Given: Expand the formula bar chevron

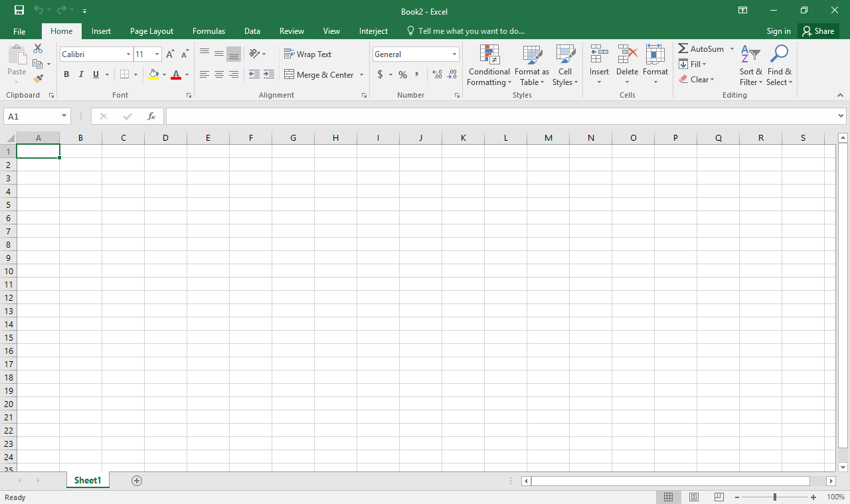Looking at the screenshot, I should pos(842,116).
